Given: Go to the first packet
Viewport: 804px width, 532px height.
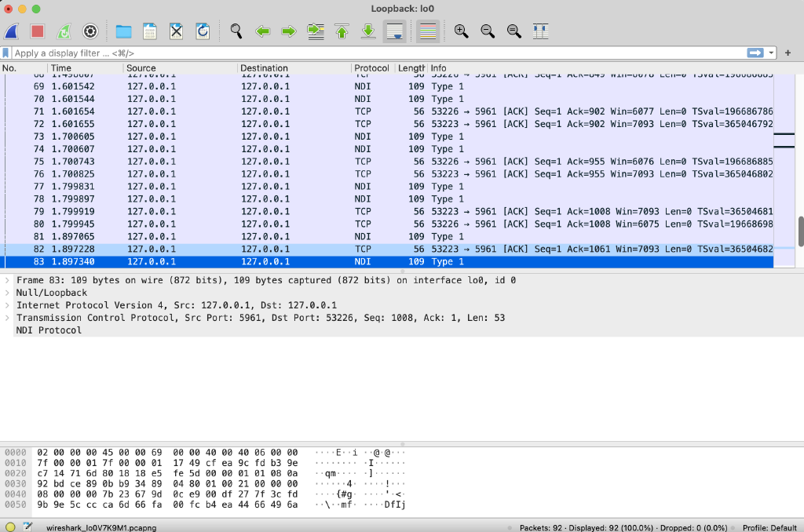Looking at the screenshot, I should click(x=341, y=31).
